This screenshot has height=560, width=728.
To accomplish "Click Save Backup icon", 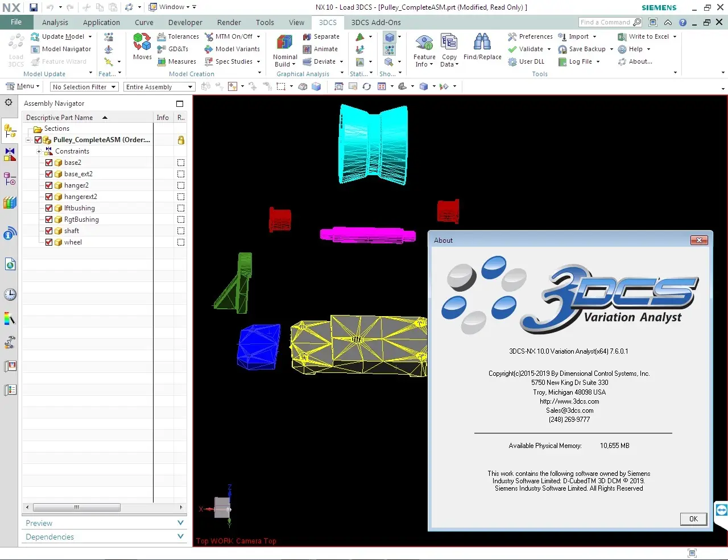I will click(562, 49).
